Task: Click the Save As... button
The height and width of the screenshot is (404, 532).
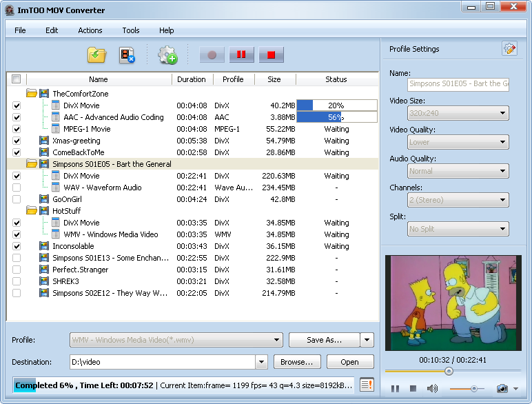Action: pos(324,340)
